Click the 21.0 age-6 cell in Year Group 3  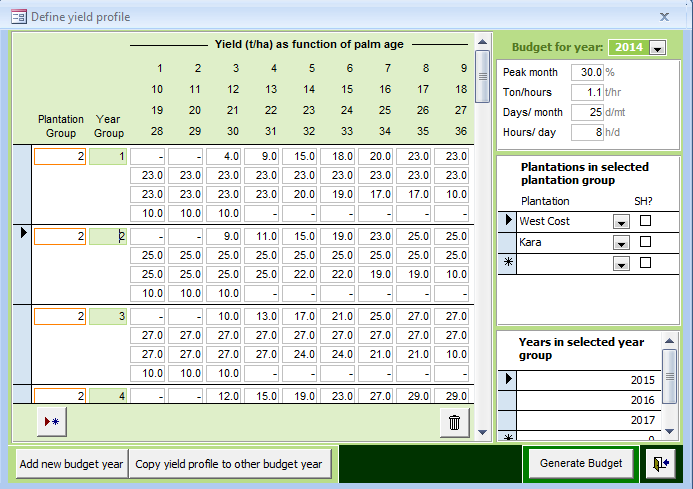point(338,317)
